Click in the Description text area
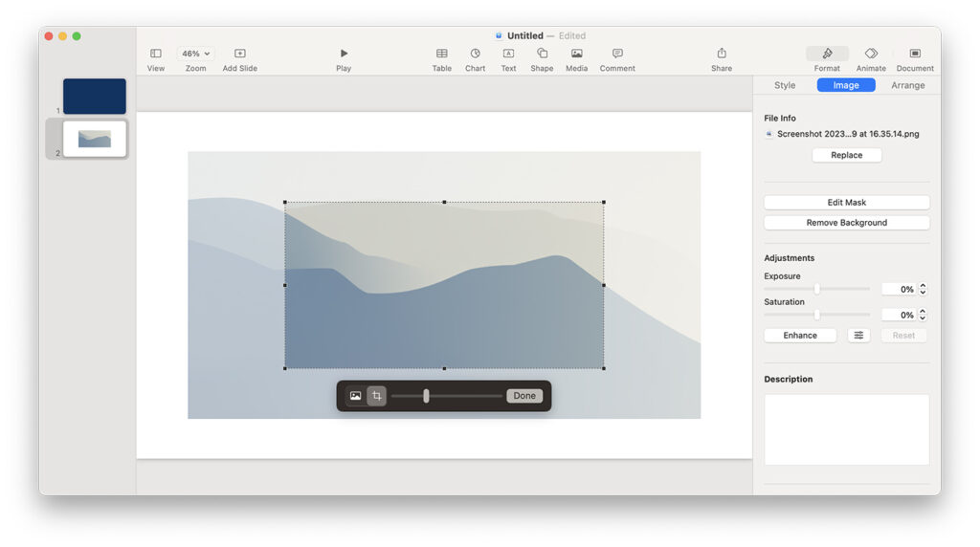This screenshot has height=547, width=980. point(847,429)
